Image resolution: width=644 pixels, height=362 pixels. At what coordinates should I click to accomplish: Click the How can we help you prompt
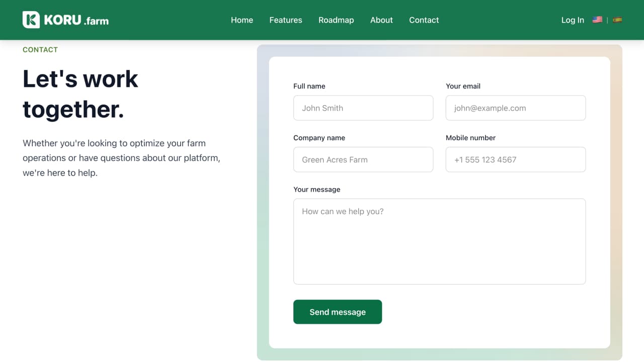click(x=342, y=211)
